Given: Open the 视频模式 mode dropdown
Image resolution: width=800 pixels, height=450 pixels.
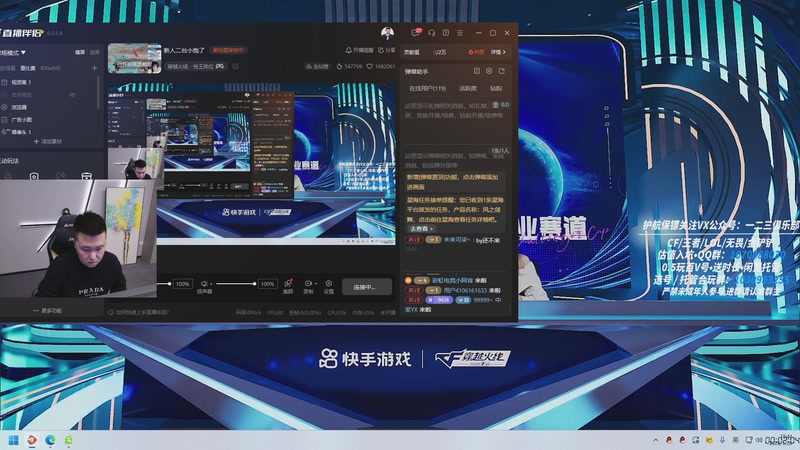Looking at the screenshot, I should click(x=13, y=53).
